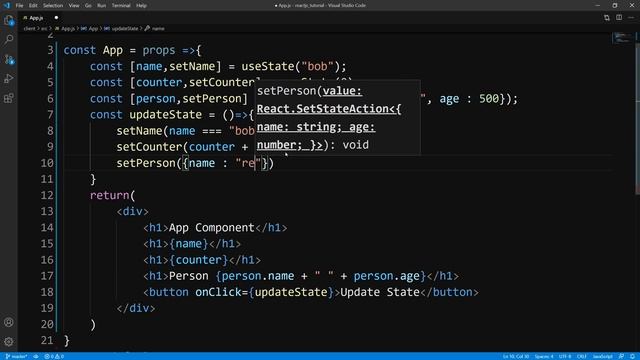Click Ln 10, Col 30 cursor position

pyautogui.click(x=516, y=356)
